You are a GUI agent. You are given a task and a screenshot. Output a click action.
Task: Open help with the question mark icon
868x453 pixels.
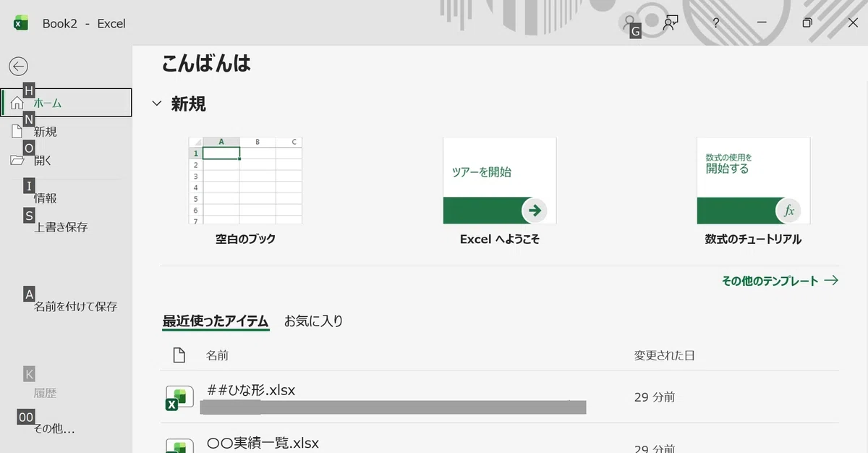[715, 22]
